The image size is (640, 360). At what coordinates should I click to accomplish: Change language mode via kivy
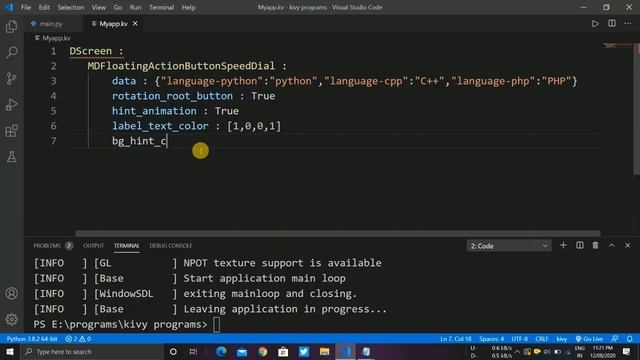click(x=562, y=339)
